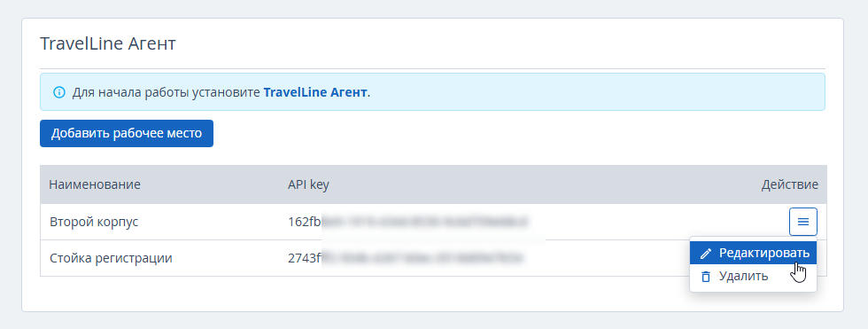Click the Второй корпус table row
This screenshot has height=329, width=868.
click(x=433, y=222)
